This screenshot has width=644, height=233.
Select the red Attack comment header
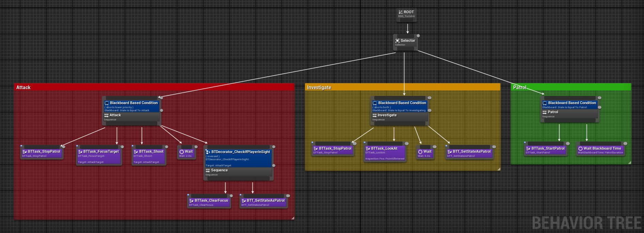pos(153,87)
